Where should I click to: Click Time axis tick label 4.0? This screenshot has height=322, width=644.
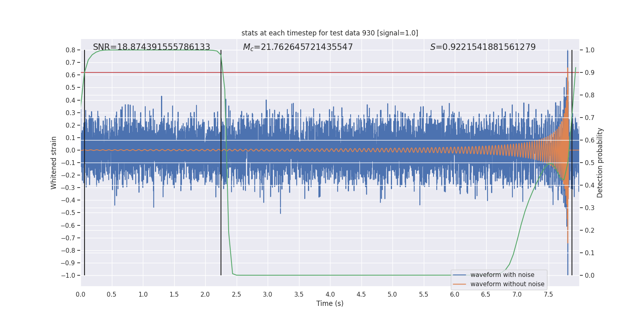pos(330,294)
